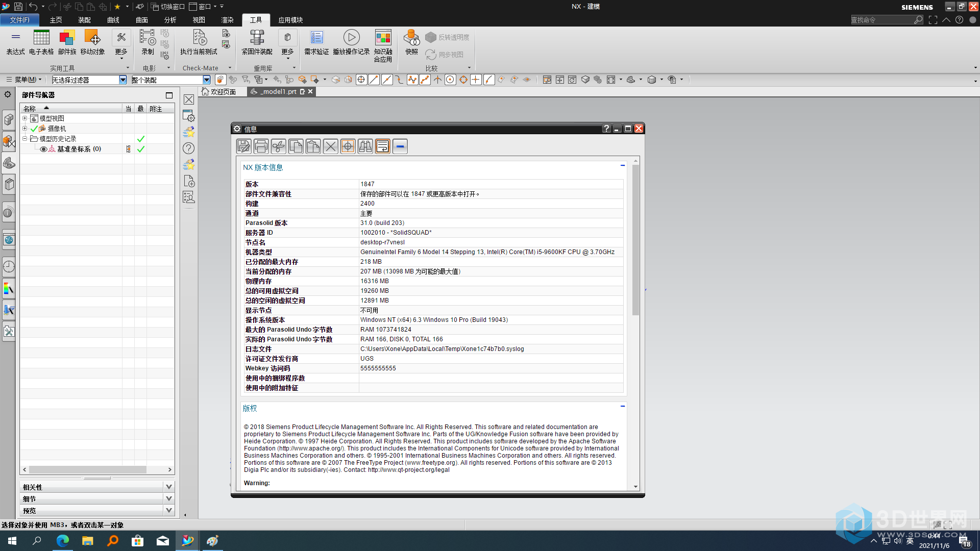Click the 窗口 dropdown button in title bar
Image resolution: width=980 pixels, height=551 pixels.
click(x=203, y=7)
